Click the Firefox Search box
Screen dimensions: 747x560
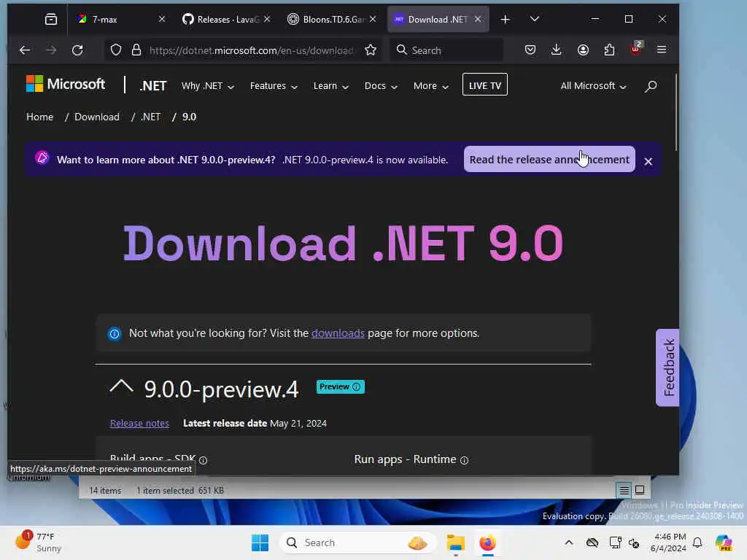(x=447, y=50)
